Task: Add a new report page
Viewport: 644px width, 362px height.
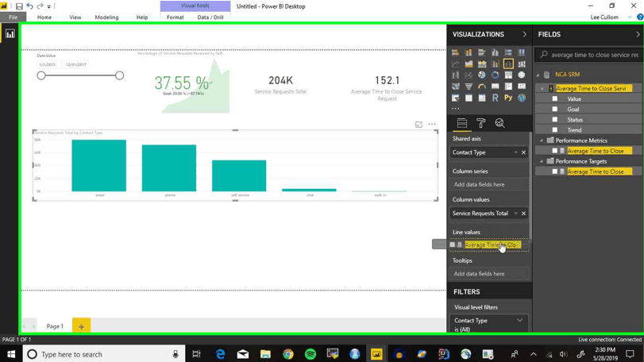Action: click(x=81, y=326)
